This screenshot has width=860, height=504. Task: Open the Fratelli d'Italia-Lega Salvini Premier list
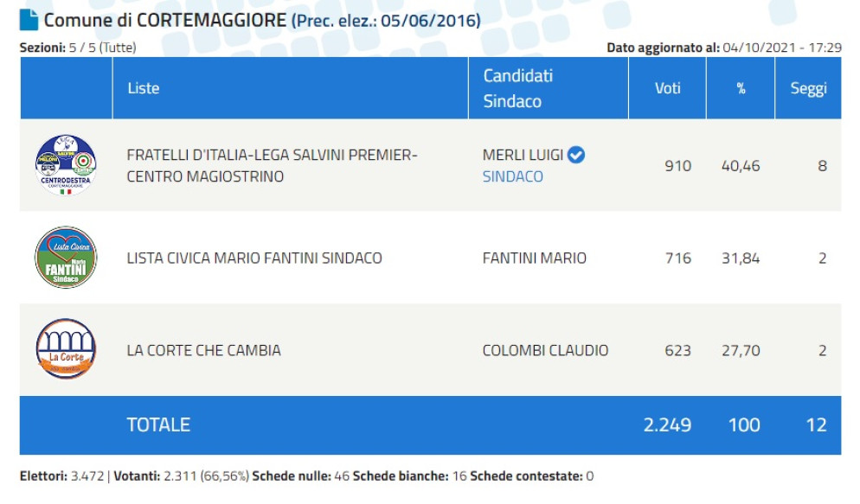[x=272, y=165]
